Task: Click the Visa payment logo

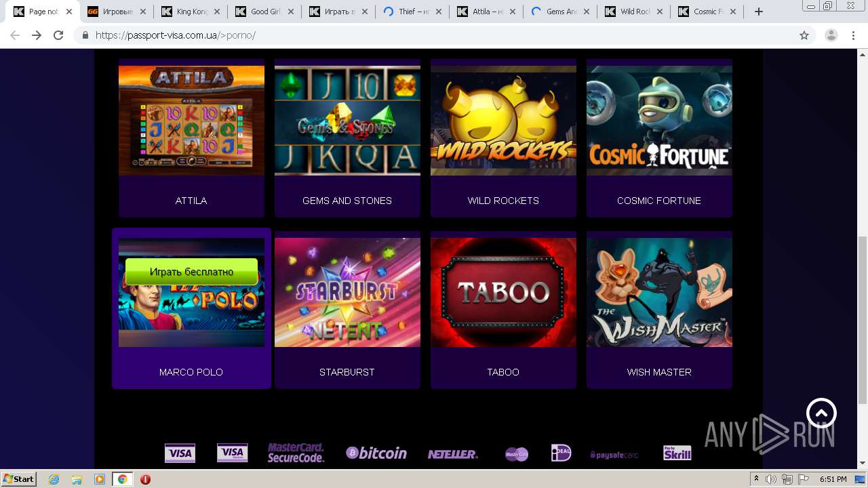Action: point(180,453)
